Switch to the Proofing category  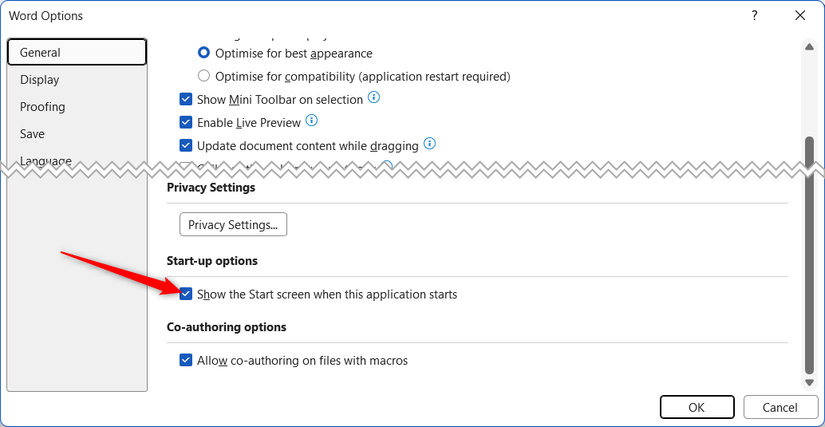43,107
